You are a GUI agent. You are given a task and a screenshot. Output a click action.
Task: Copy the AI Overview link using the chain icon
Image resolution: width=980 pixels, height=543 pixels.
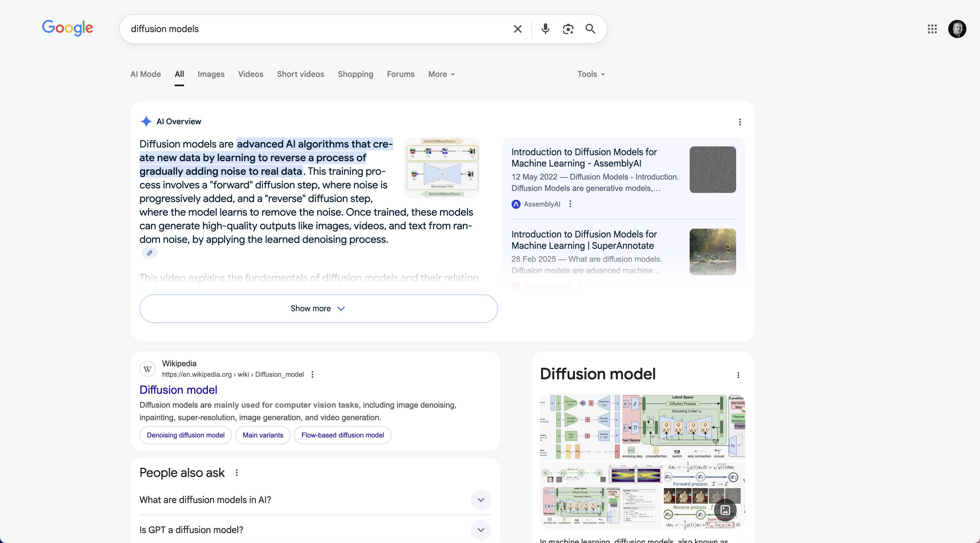pyautogui.click(x=149, y=253)
